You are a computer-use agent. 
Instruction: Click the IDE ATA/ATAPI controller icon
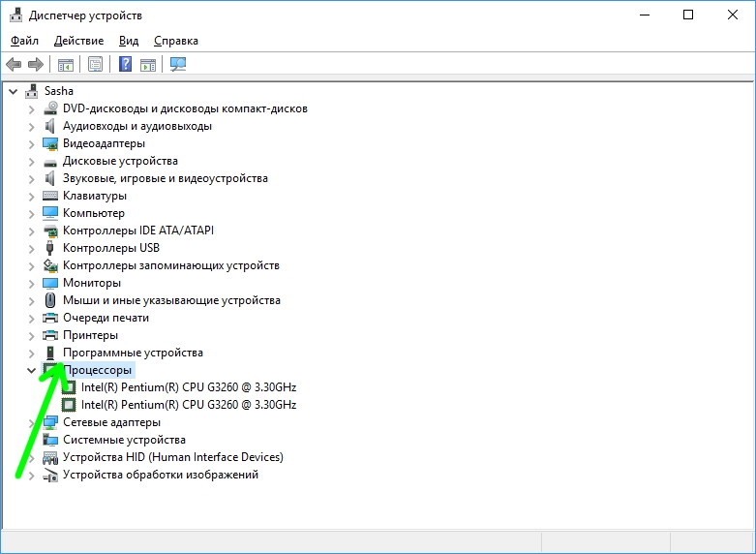tap(50, 231)
